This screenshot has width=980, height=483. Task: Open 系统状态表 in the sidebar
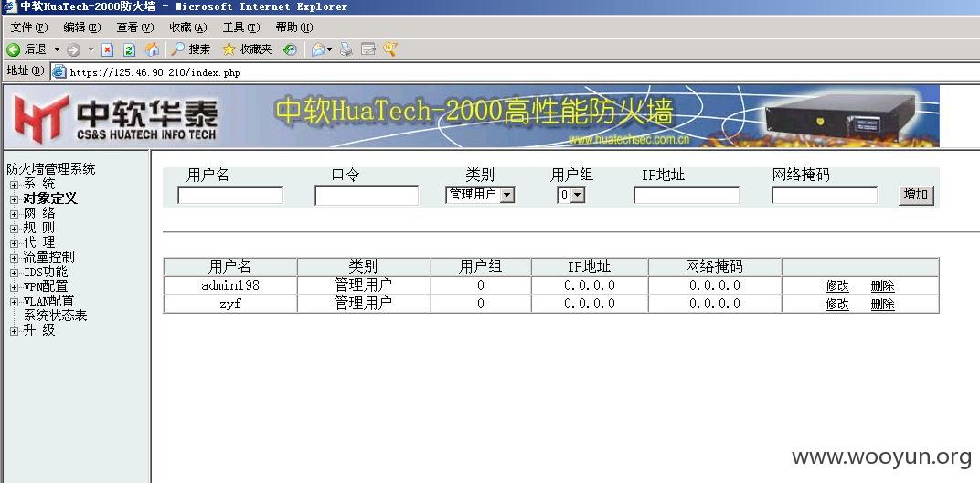click(x=55, y=316)
